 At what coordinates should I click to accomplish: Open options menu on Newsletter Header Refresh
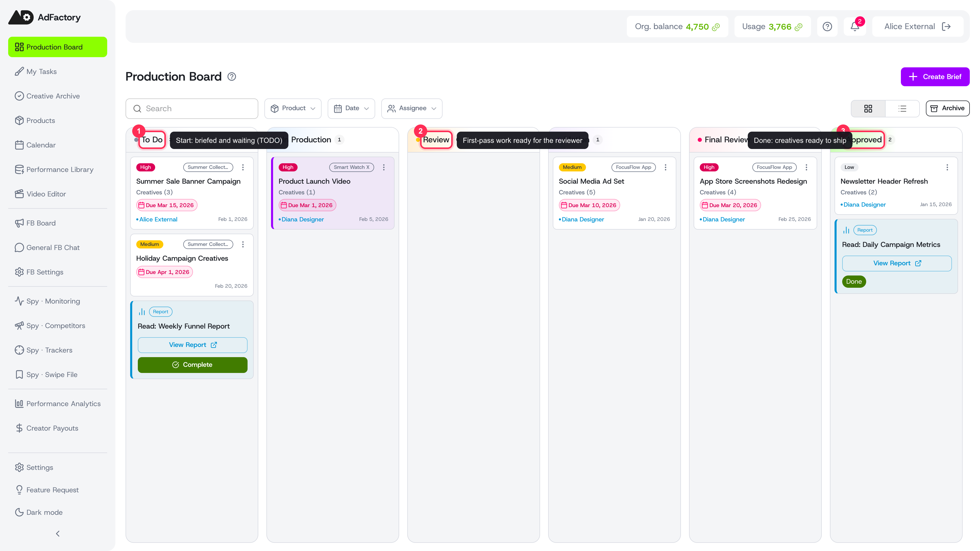tap(947, 167)
